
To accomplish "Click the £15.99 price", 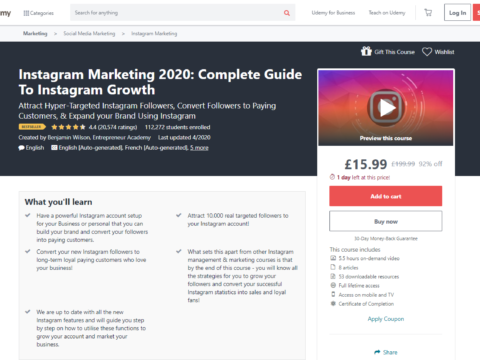I will click(x=366, y=164).
